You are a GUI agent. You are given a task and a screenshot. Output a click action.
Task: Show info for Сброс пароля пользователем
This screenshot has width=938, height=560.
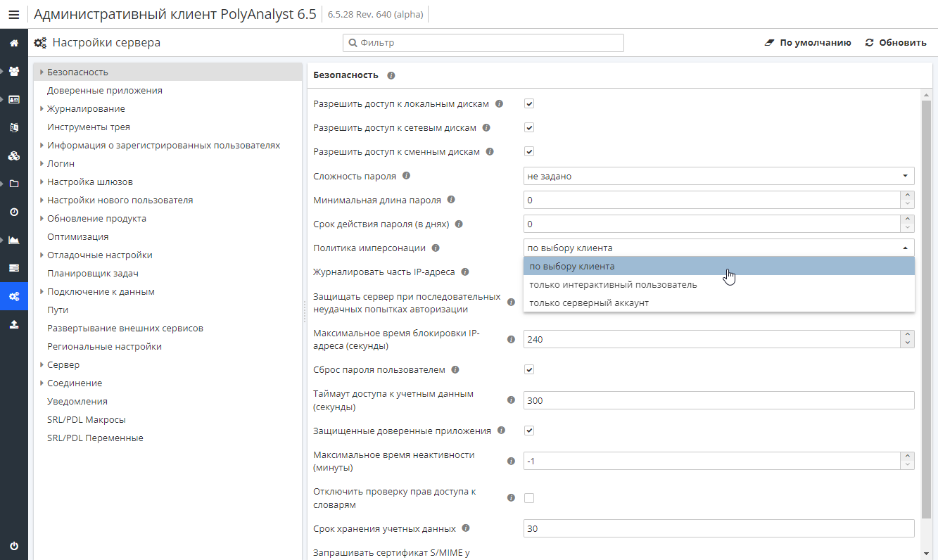click(x=455, y=369)
